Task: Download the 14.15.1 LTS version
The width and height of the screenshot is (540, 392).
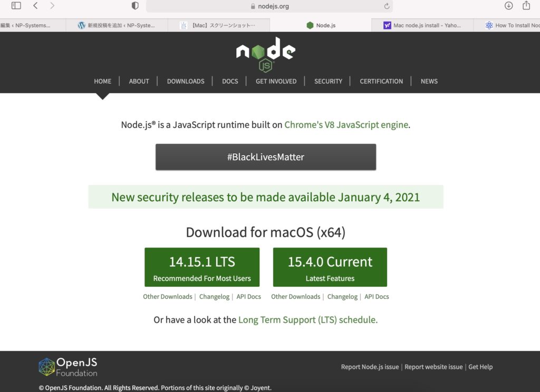Action: 202,267
